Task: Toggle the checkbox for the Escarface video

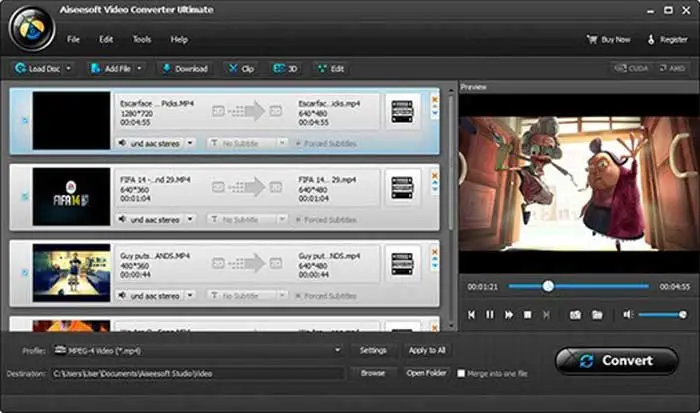Action: 25,120
